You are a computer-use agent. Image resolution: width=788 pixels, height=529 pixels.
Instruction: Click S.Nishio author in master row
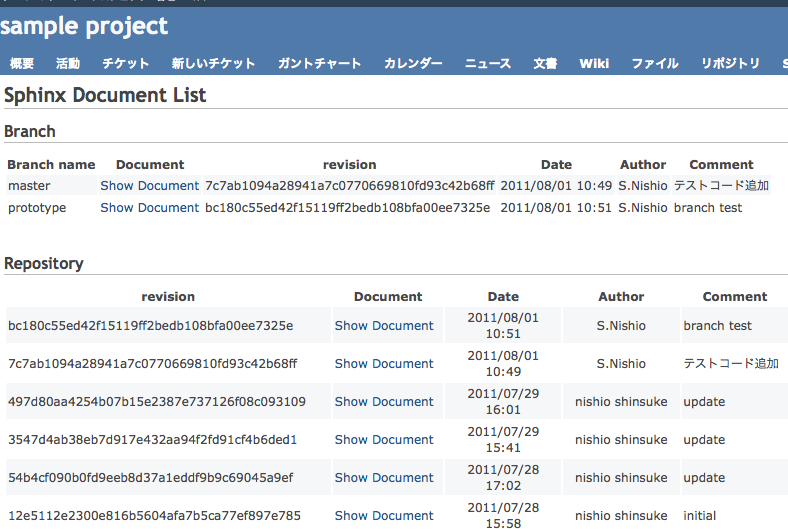pos(643,186)
